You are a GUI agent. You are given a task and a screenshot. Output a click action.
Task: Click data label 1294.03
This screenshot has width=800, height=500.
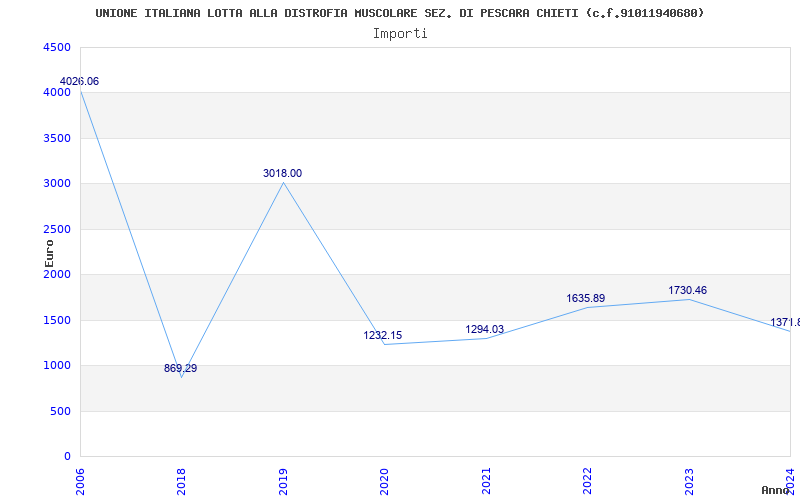(485, 330)
